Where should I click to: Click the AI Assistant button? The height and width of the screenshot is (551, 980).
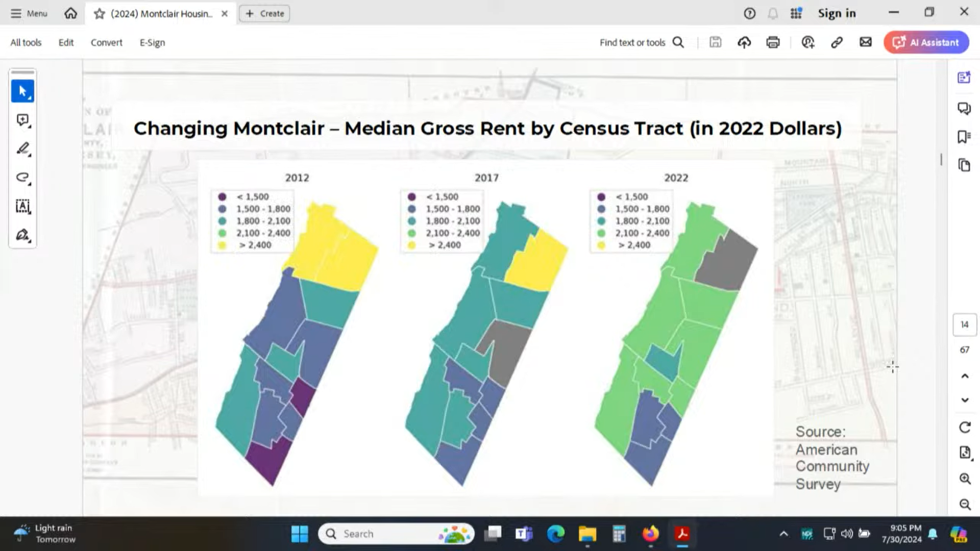[x=926, y=42]
